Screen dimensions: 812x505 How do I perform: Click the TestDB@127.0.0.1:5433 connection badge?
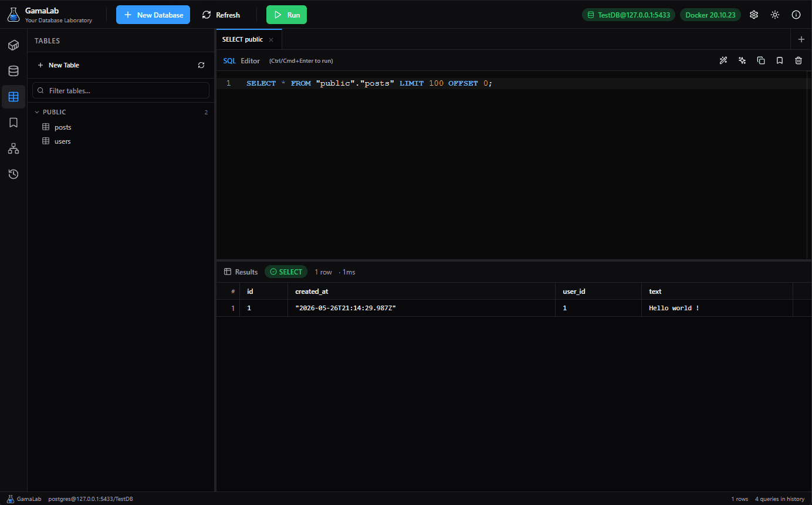pos(628,15)
